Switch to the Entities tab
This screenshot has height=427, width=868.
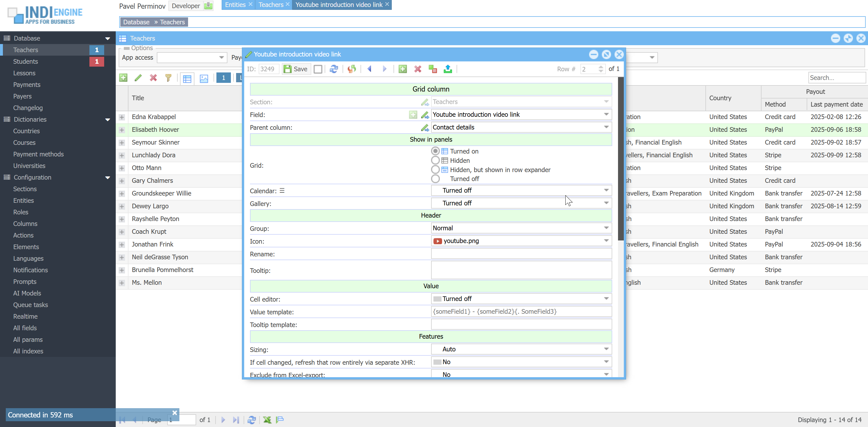pyautogui.click(x=235, y=5)
